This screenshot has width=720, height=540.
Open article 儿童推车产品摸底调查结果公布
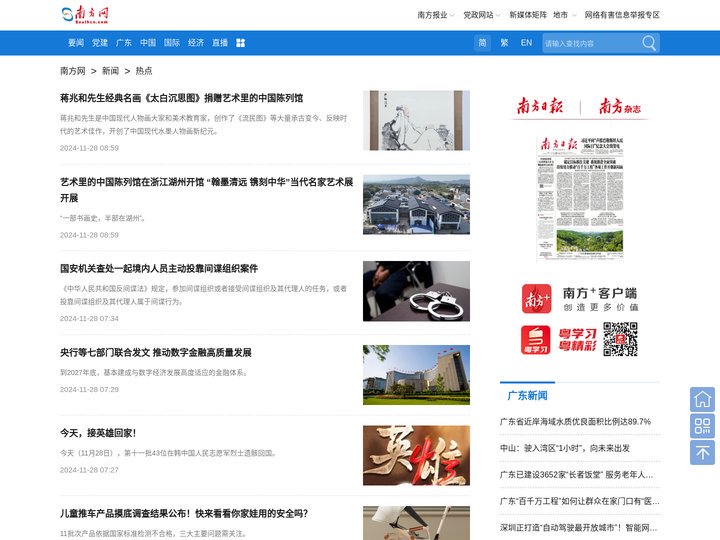(184, 513)
